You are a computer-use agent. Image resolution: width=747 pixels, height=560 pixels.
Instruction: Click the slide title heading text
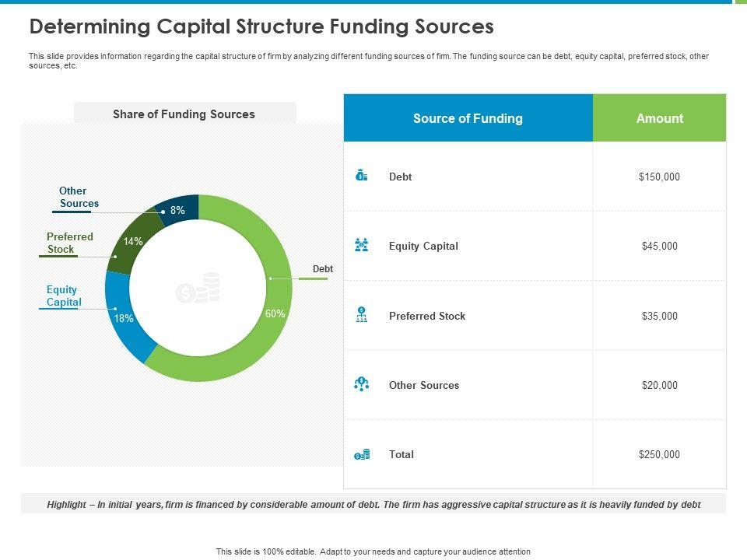[261, 27]
